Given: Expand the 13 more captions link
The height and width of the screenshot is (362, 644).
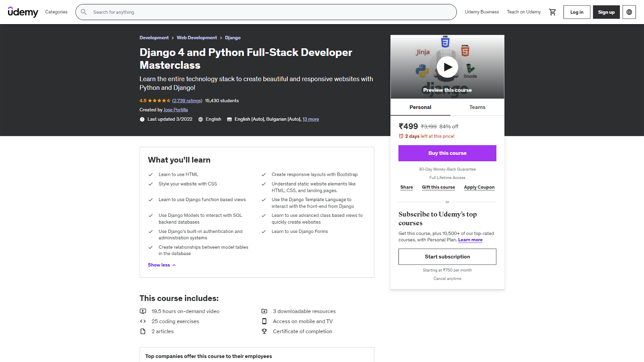Looking at the screenshot, I should (x=311, y=119).
